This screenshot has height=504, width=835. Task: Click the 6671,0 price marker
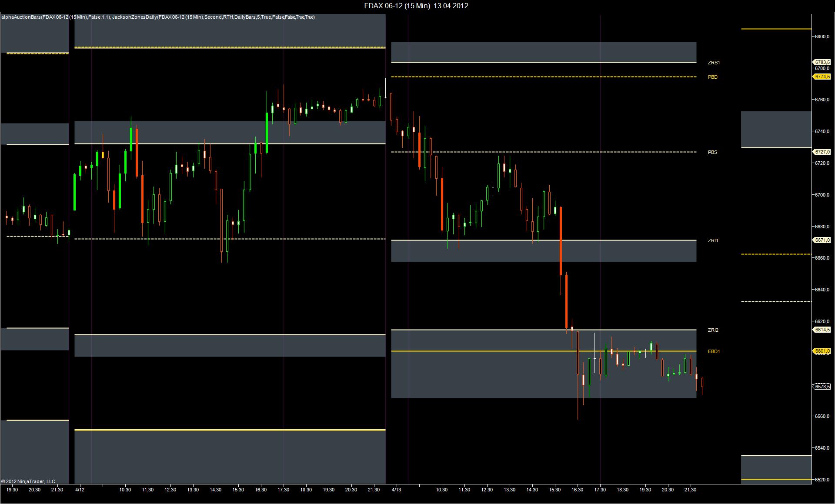click(x=822, y=240)
